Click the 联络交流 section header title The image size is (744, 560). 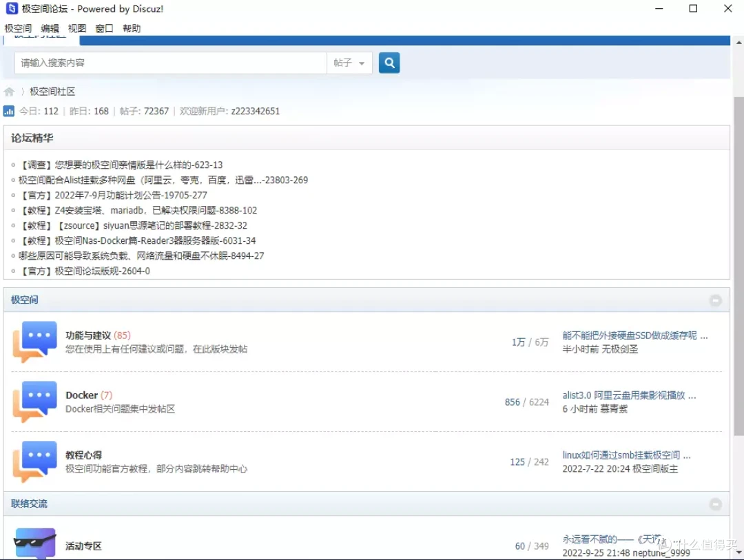(29, 504)
